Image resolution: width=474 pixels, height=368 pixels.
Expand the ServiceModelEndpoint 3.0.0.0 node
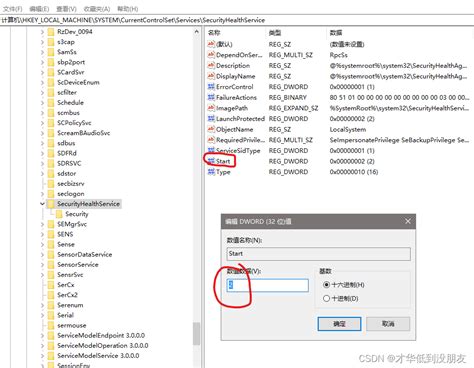[x=42, y=336]
